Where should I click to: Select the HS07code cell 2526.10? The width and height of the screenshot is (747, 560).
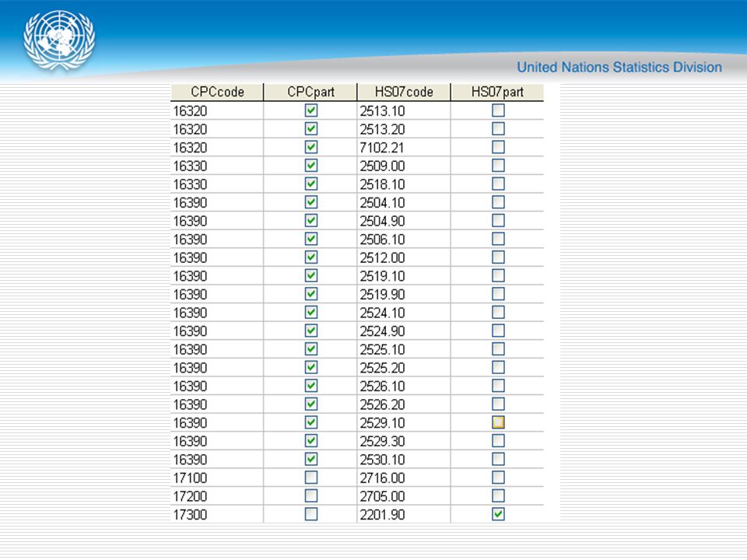(404, 386)
